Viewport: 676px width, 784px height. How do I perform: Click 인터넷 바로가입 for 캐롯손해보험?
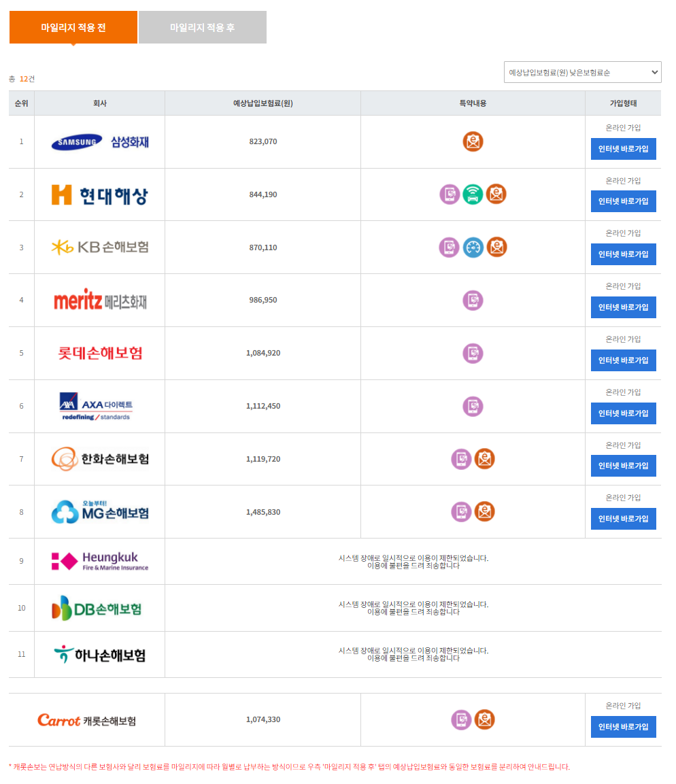(x=624, y=727)
